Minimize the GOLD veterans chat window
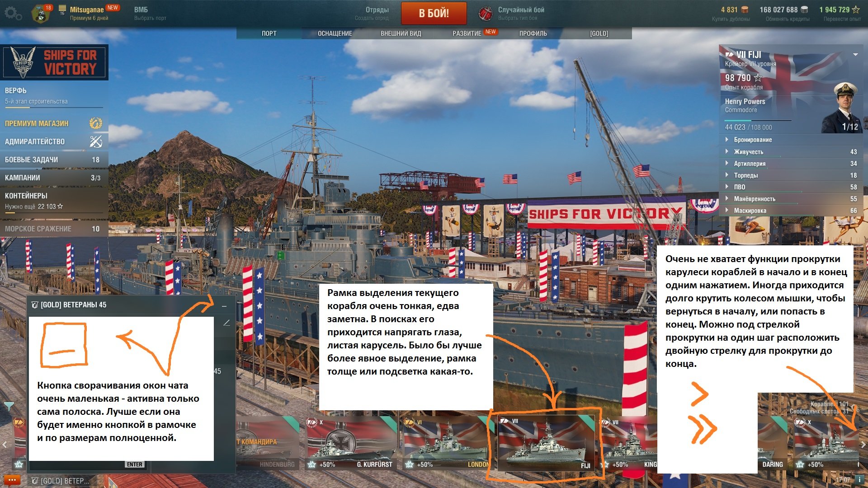The height and width of the screenshot is (488, 868). click(224, 306)
